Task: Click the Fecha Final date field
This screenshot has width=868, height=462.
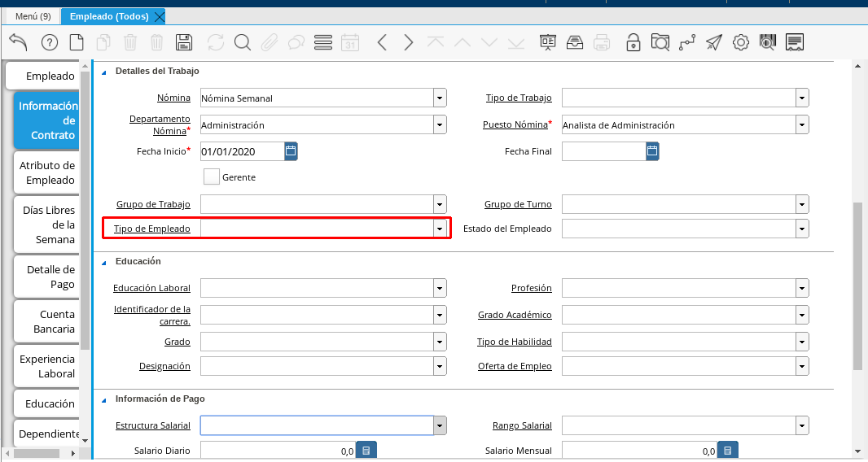Action: click(x=603, y=151)
